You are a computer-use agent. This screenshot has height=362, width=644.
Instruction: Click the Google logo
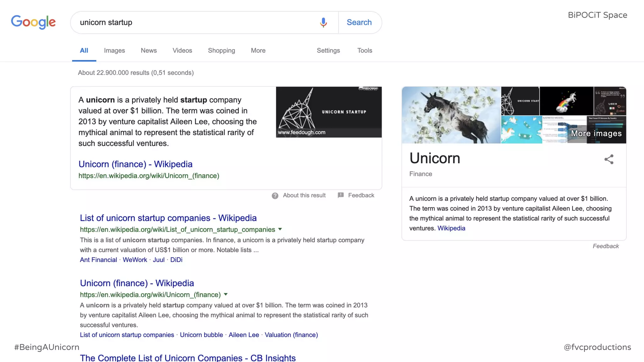[x=33, y=22]
